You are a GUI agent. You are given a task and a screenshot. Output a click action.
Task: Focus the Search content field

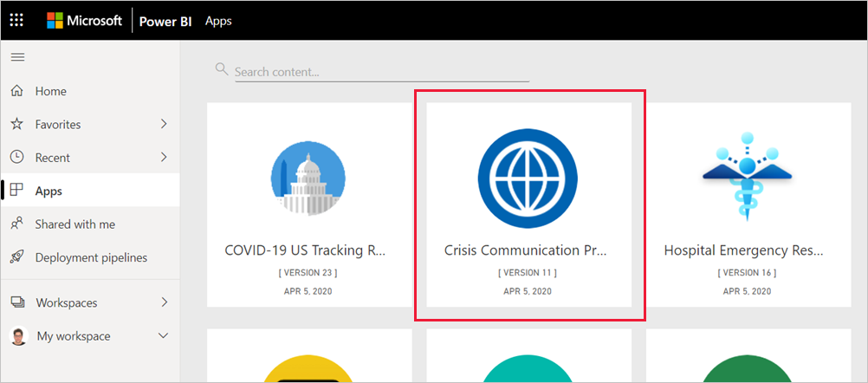[382, 72]
